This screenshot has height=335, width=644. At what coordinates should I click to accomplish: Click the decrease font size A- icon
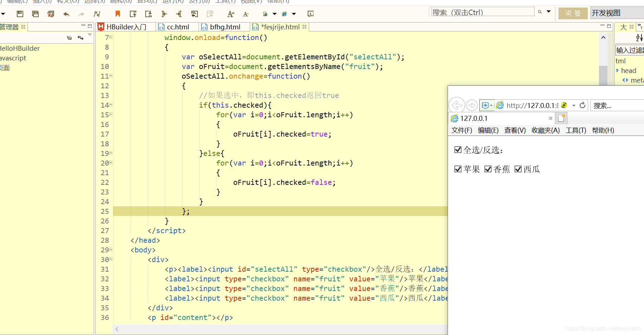click(246, 14)
